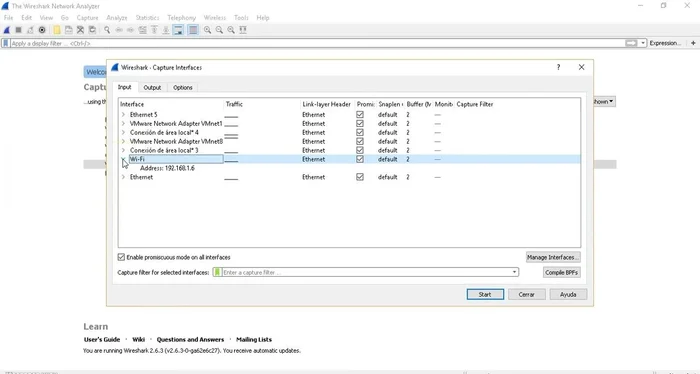Click the Find a packet magnifier icon
Viewport: 700px width, 374px height.
(107, 30)
